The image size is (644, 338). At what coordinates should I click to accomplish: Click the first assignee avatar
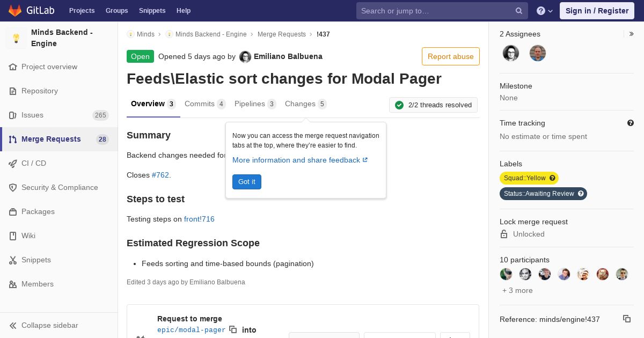tap(511, 53)
